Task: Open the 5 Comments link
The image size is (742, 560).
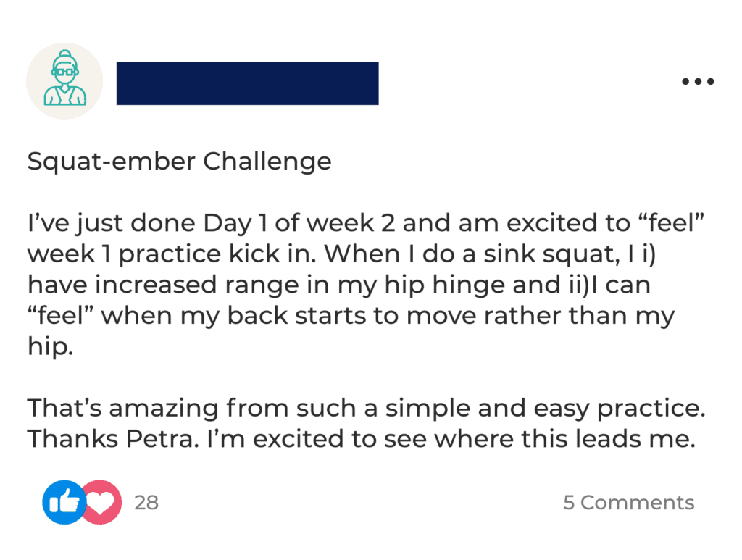Action: pyautogui.click(x=628, y=502)
